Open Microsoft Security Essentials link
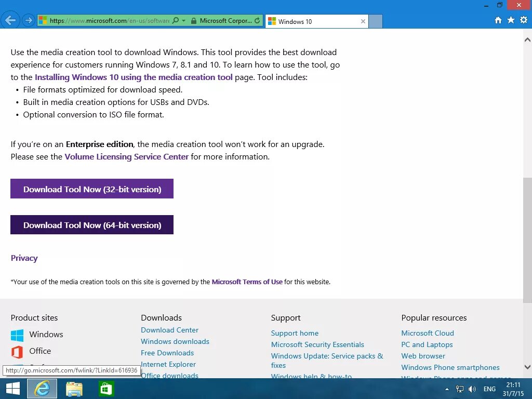The image size is (532, 399). (x=317, y=344)
